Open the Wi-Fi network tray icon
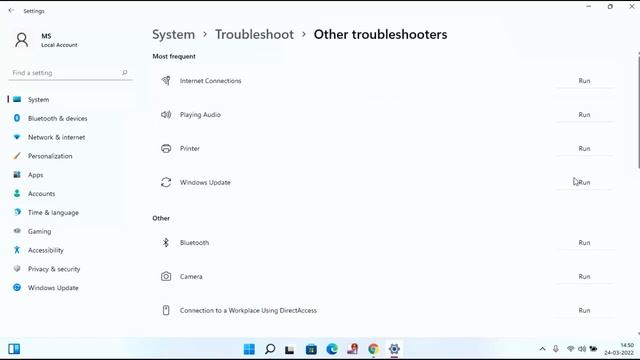The height and width of the screenshot is (360, 640). coord(570,349)
